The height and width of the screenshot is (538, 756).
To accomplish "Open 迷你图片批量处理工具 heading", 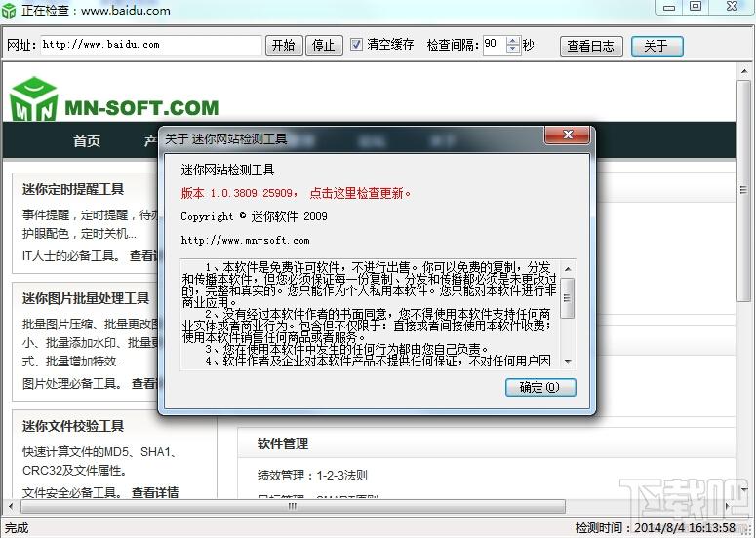I will (86, 298).
